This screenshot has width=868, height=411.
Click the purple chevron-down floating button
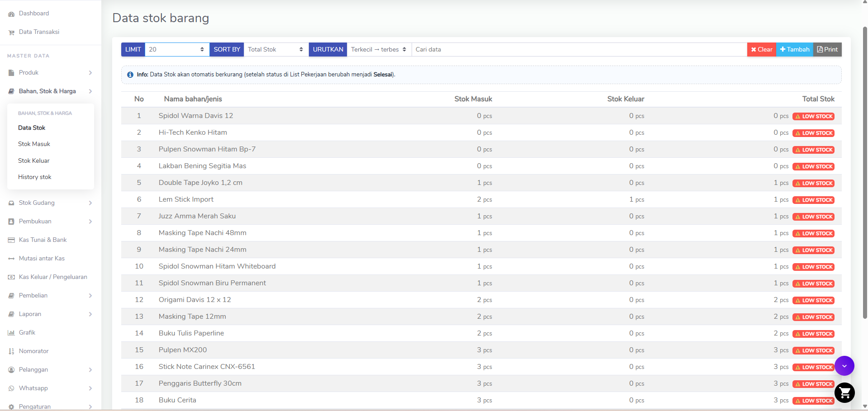point(844,366)
